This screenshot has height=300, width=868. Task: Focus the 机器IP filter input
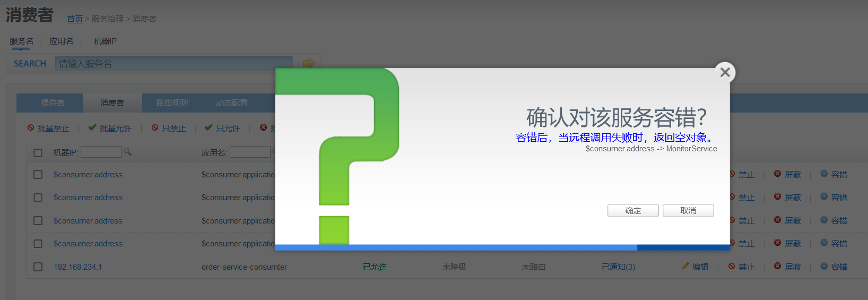(101, 152)
